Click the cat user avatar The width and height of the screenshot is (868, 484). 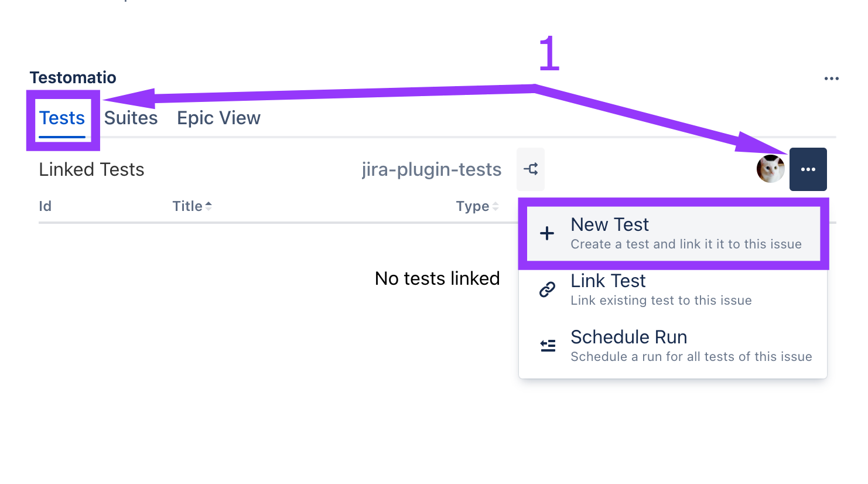pyautogui.click(x=770, y=169)
